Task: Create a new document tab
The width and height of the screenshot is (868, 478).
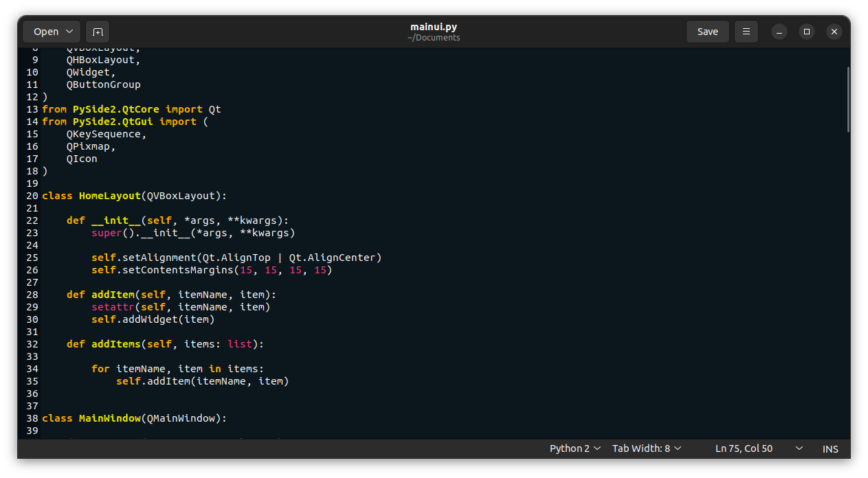Action: 97,32
